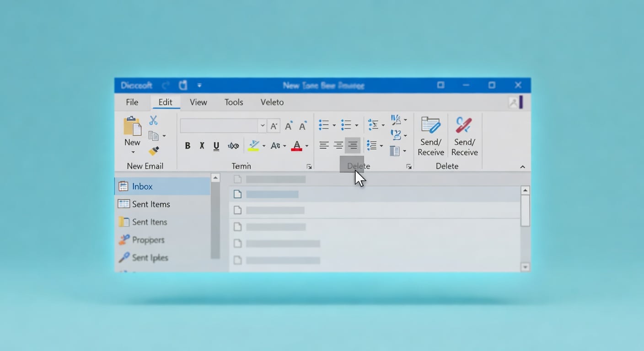Click inside the font name box
Screen dimensions: 644x351
219,126
